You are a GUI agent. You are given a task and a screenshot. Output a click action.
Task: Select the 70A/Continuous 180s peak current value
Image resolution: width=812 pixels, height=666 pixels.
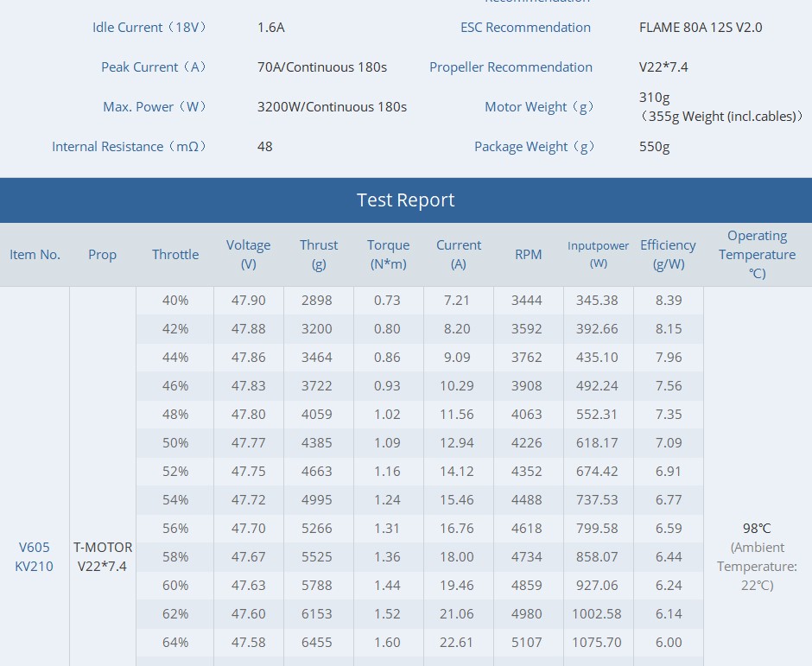322,67
